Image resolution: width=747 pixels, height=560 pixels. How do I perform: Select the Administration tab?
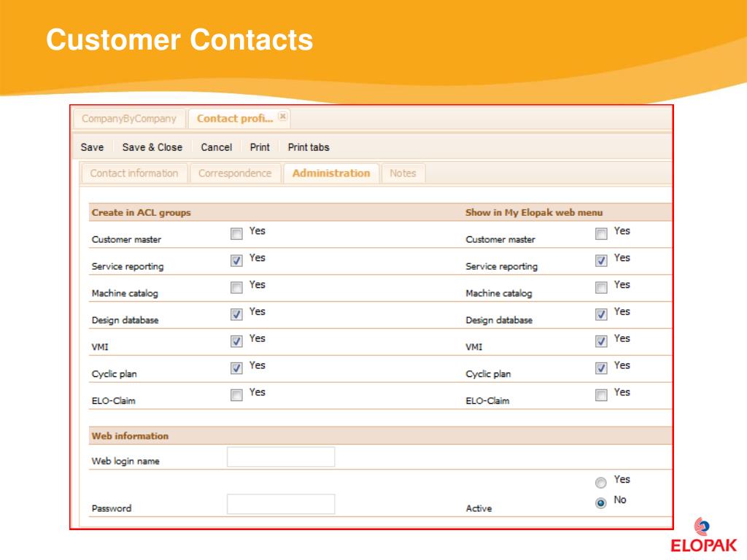(331, 174)
